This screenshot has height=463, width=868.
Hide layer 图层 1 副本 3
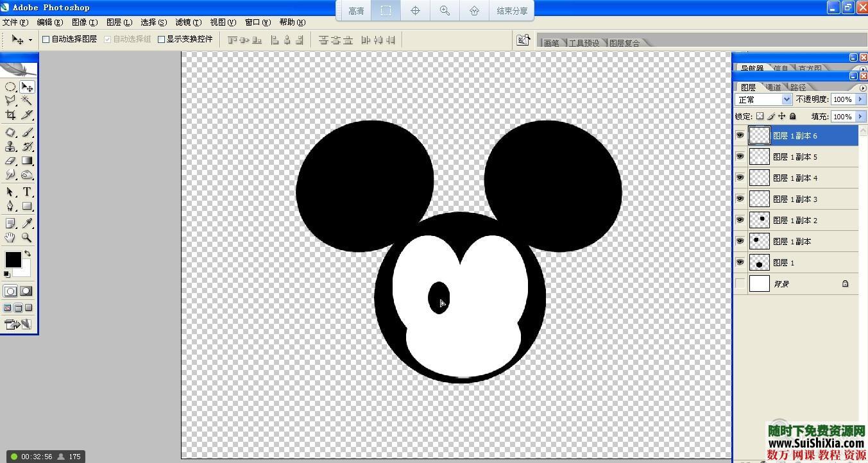point(740,199)
